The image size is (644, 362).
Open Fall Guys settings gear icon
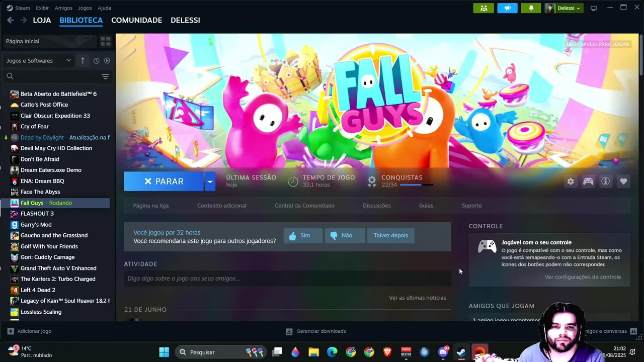(571, 182)
